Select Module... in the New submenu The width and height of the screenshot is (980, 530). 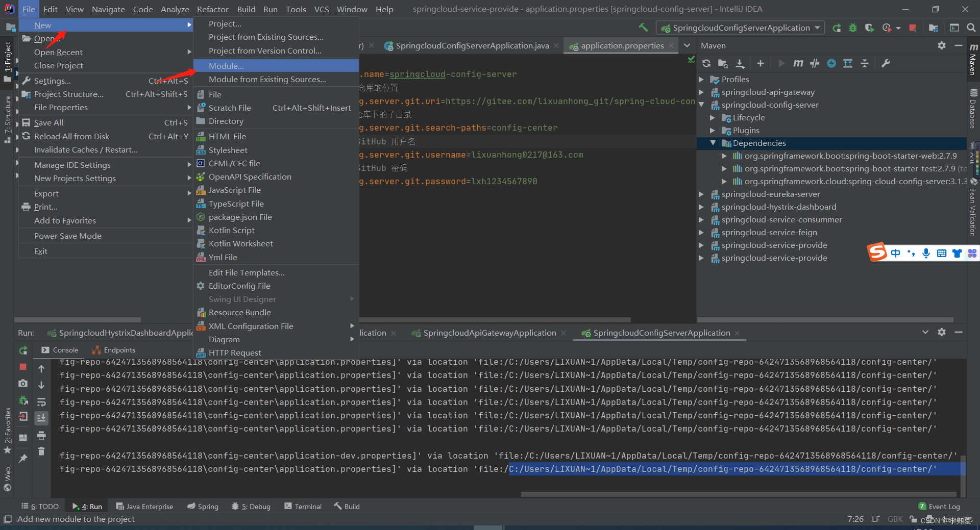[276, 66]
